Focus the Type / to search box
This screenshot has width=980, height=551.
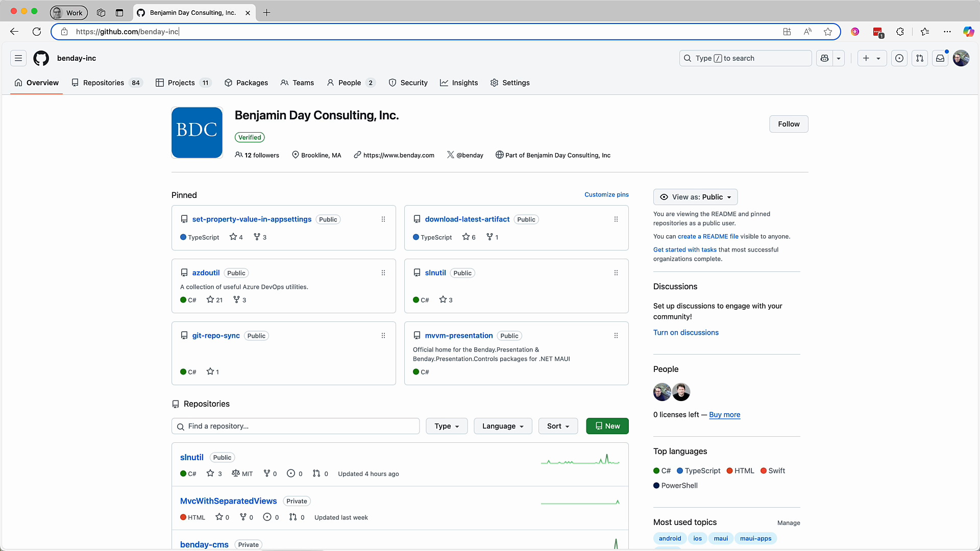(745, 58)
